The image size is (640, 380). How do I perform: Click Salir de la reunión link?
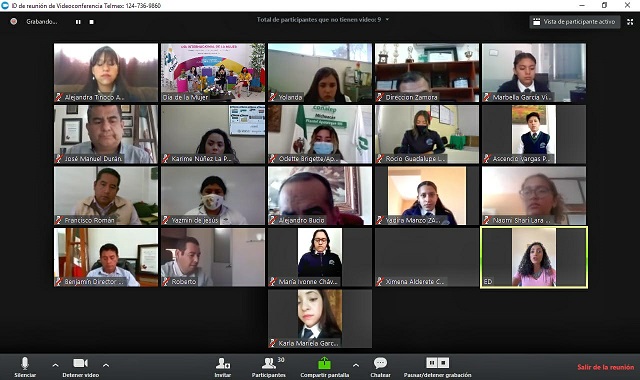[x=606, y=367]
